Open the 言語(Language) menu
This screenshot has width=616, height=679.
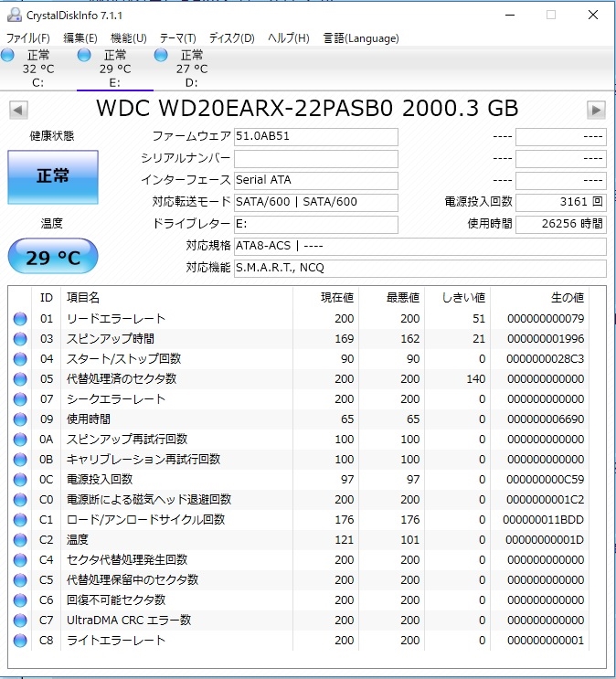click(361, 38)
